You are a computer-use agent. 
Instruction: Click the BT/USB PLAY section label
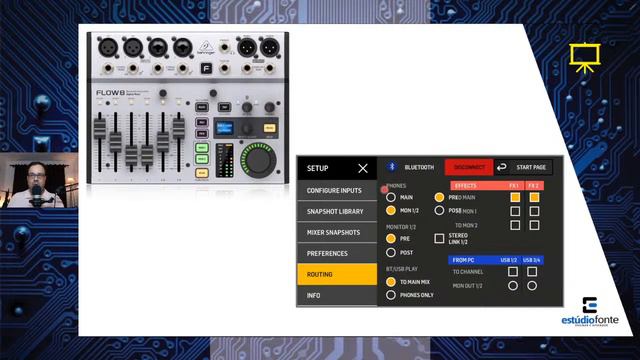[402, 269]
